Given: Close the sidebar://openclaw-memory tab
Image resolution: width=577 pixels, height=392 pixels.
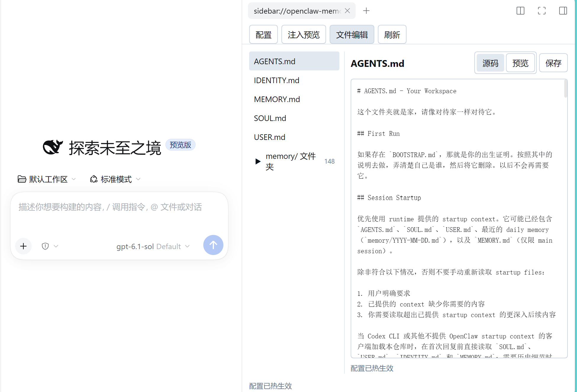Looking at the screenshot, I should coord(348,11).
